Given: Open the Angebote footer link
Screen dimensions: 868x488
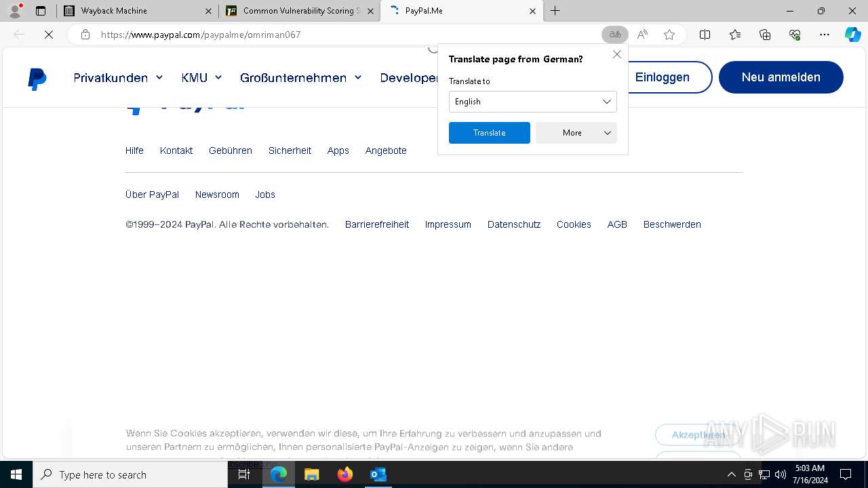Looking at the screenshot, I should (386, 150).
